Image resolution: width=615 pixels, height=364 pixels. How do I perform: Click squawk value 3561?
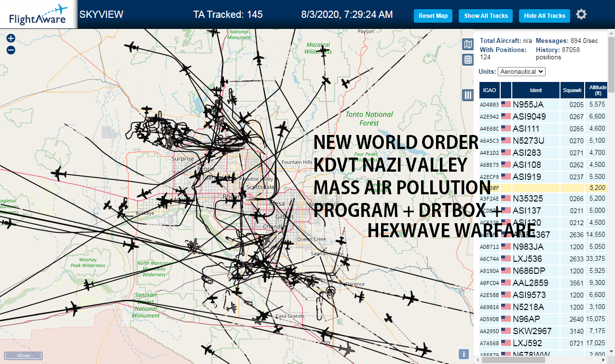(x=576, y=283)
